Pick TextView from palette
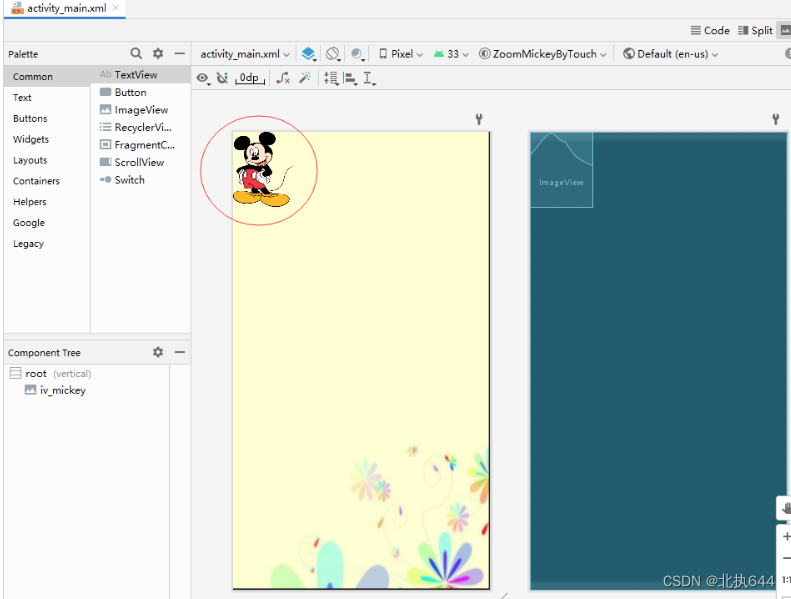The width and height of the screenshot is (791, 599). pos(141,75)
